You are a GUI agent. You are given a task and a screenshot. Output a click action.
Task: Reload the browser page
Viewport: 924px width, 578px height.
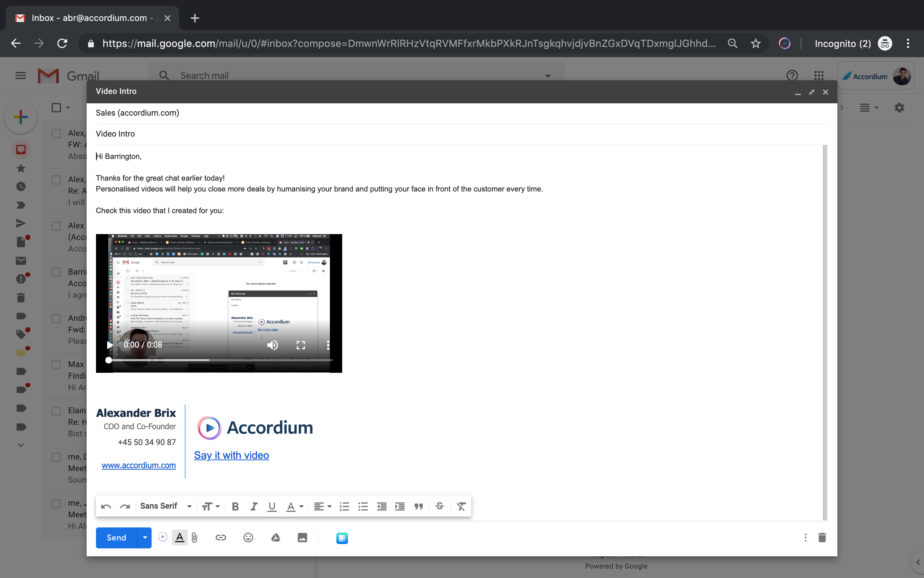[x=62, y=44]
